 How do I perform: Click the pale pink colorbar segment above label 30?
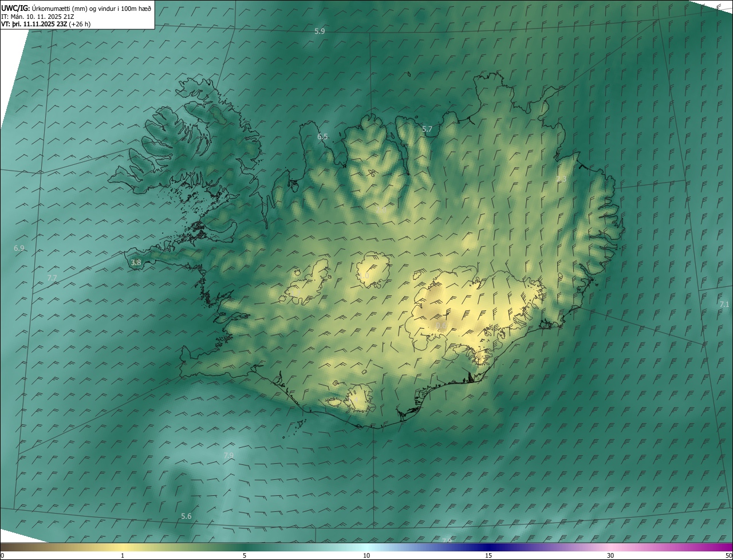[x=610, y=547]
